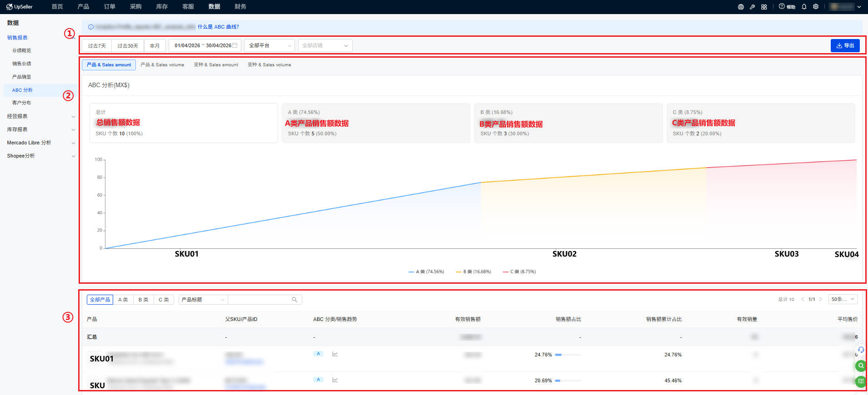Click the search magnifier in product filter
Image resolution: width=868 pixels, height=395 pixels.
(x=294, y=300)
